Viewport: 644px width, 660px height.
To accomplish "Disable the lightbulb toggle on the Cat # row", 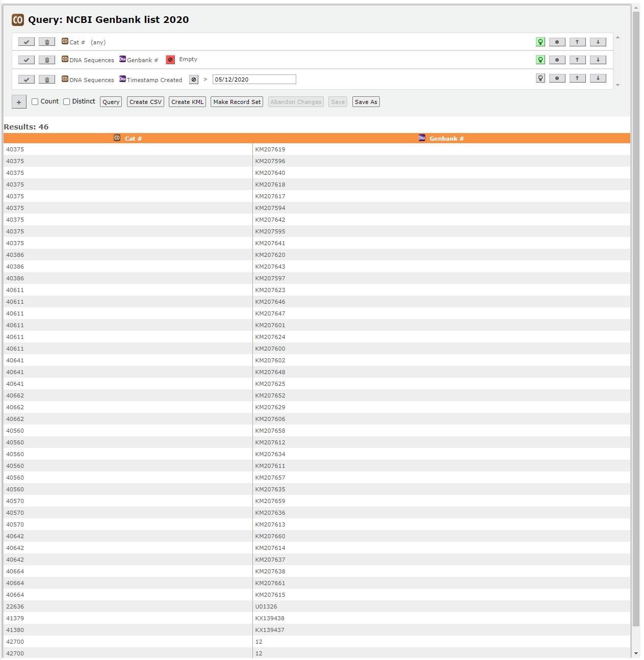I will coord(540,42).
